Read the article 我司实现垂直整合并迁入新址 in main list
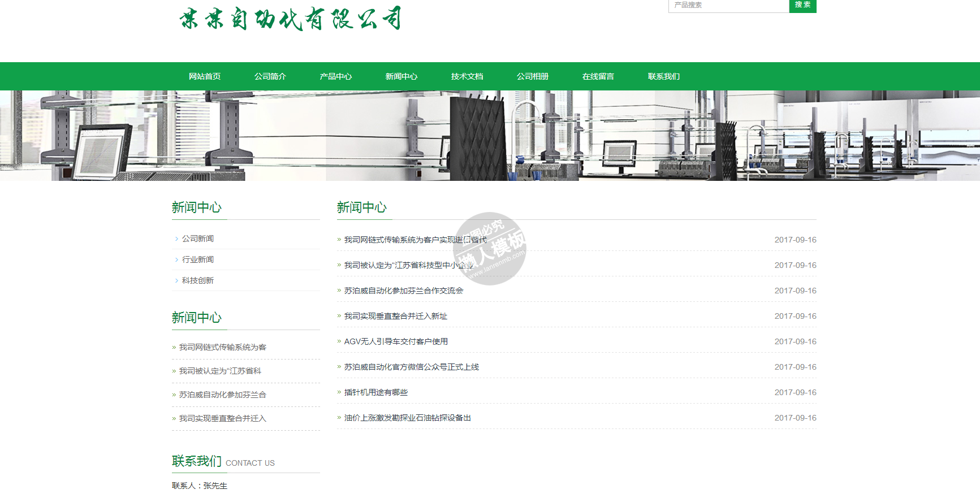Viewport: 980px width, 498px height. [x=396, y=316]
